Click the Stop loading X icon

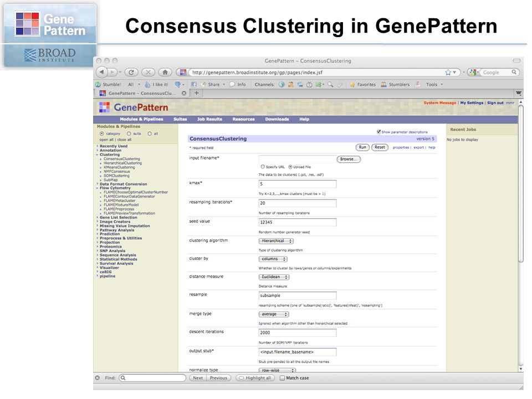tap(148, 72)
